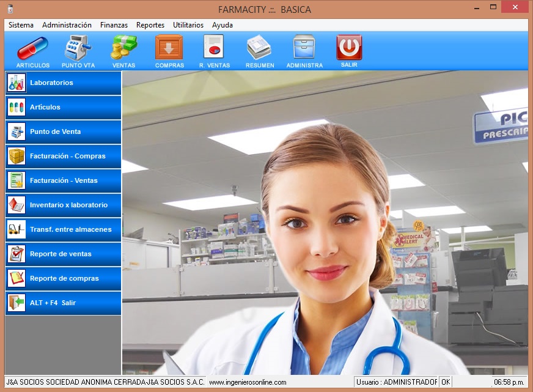Image resolution: width=533 pixels, height=392 pixels.
Task: Click the Laboratorios flask icon in sidebar
Action: pyautogui.click(x=17, y=83)
